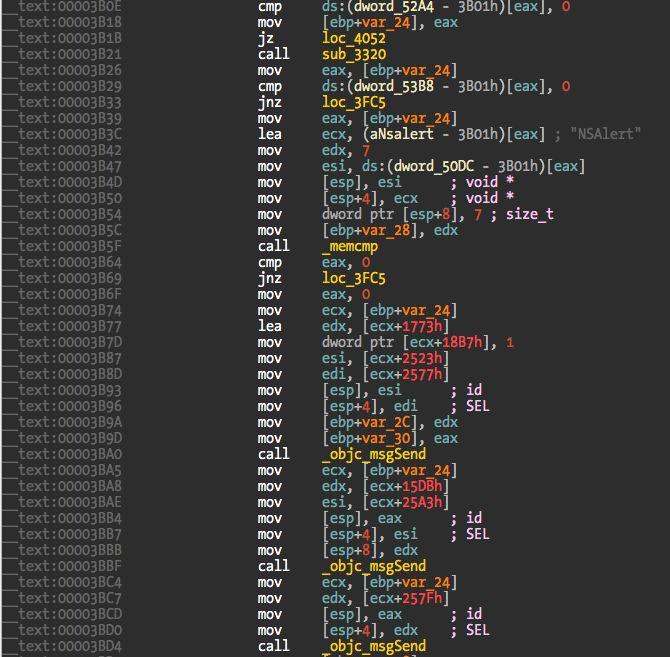Screen dimensions: 670x657
Task: Select the 257Fh offset operand
Action: (404, 598)
